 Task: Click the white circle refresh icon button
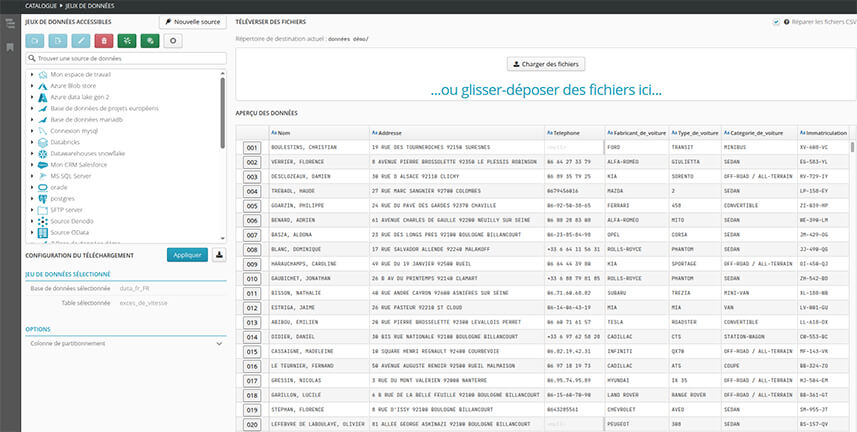(172, 41)
